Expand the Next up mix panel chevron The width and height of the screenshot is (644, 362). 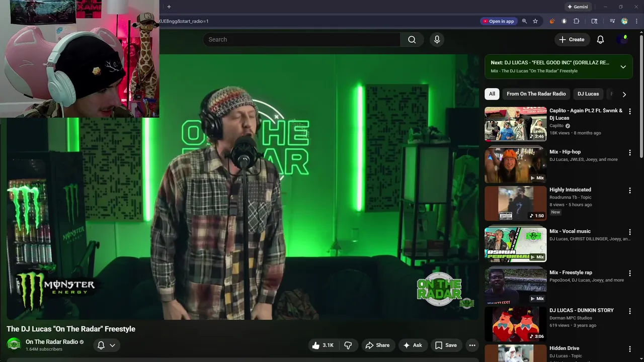tap(623, 67)
